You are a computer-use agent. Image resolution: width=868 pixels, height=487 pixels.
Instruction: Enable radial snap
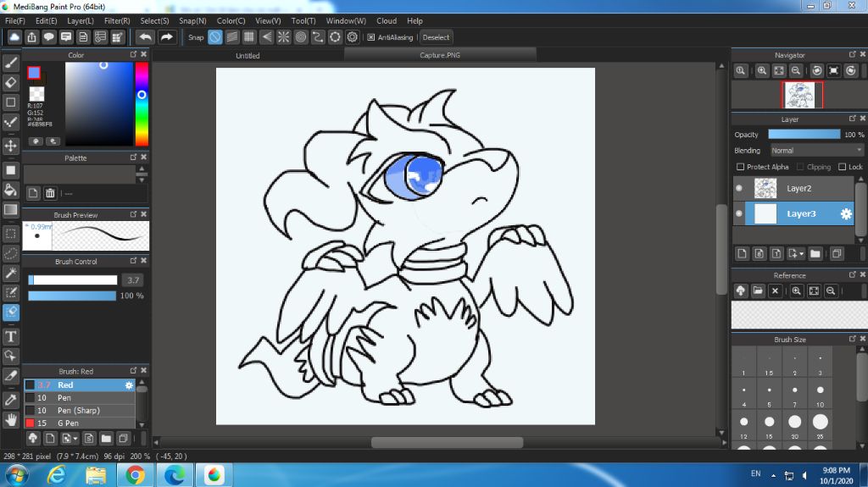tap(283, 37)
